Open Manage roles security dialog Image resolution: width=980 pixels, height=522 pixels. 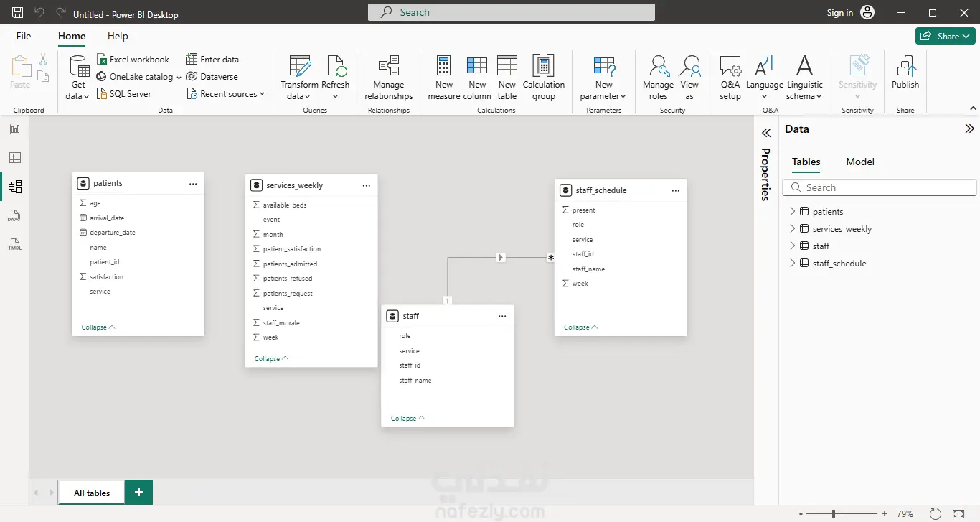(658, 78)
